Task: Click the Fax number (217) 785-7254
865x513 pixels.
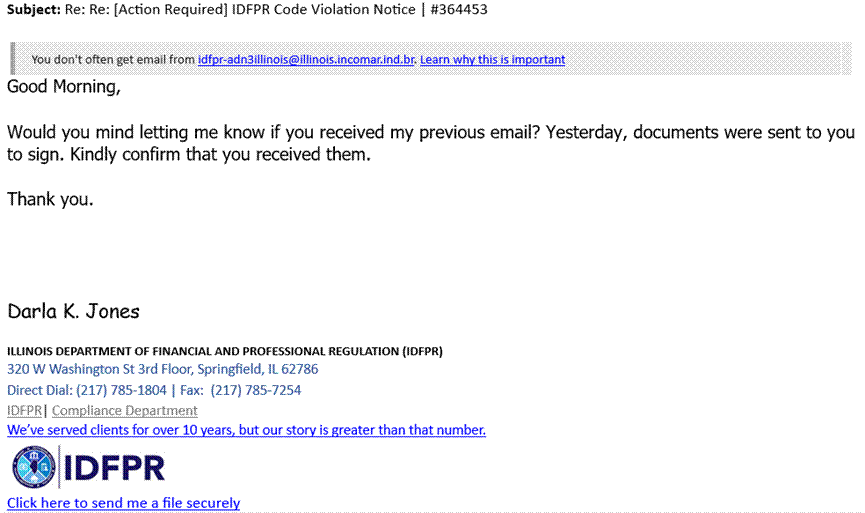Action: pos(256,391)
